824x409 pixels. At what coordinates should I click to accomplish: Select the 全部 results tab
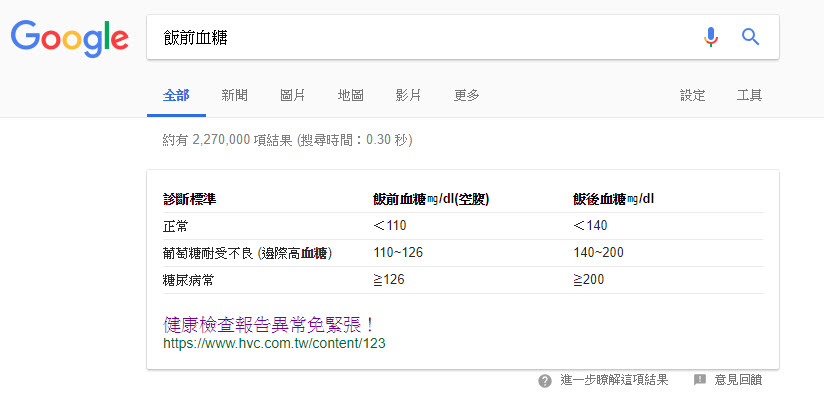(x=176, y=95)
